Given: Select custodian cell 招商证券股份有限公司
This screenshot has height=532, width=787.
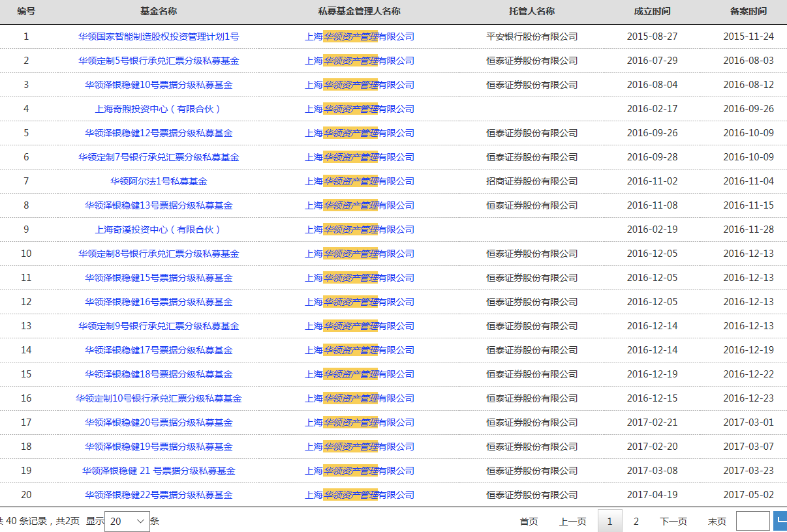Looking at the screenshot, I should pyautogui.click(x=532, y=181).
